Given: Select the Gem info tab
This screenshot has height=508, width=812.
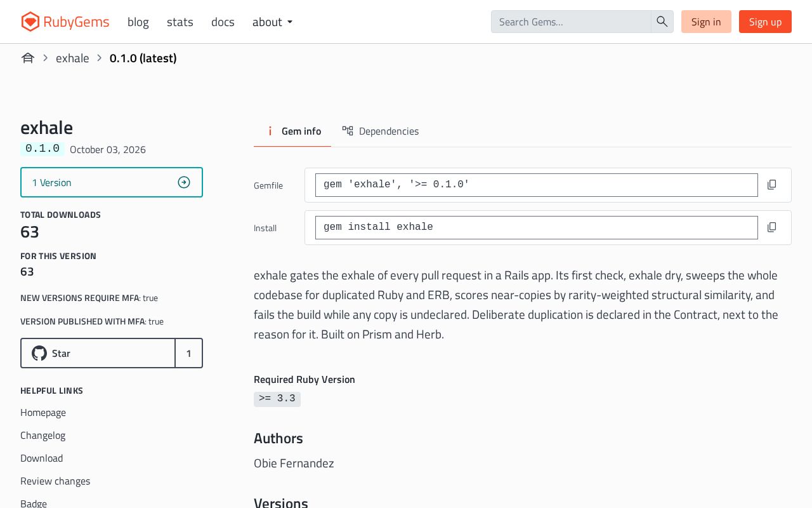Looking at the screenshot, I should pos(292,131).
